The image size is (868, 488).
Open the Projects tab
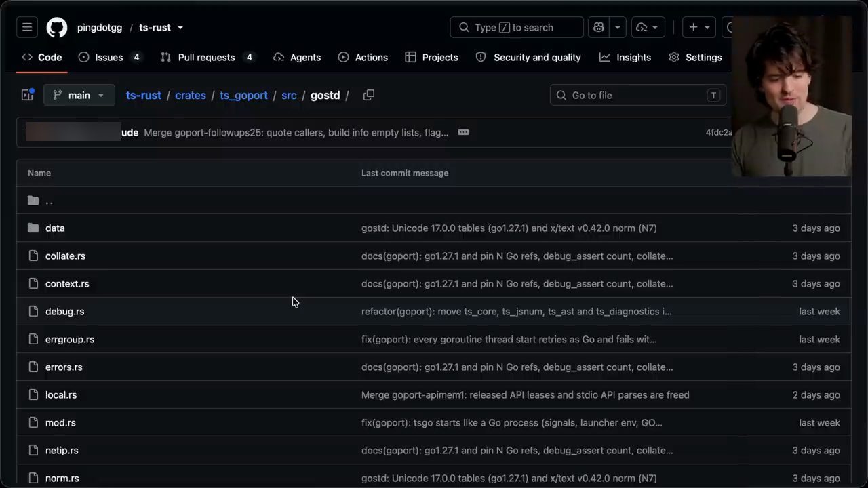point(431,57)
